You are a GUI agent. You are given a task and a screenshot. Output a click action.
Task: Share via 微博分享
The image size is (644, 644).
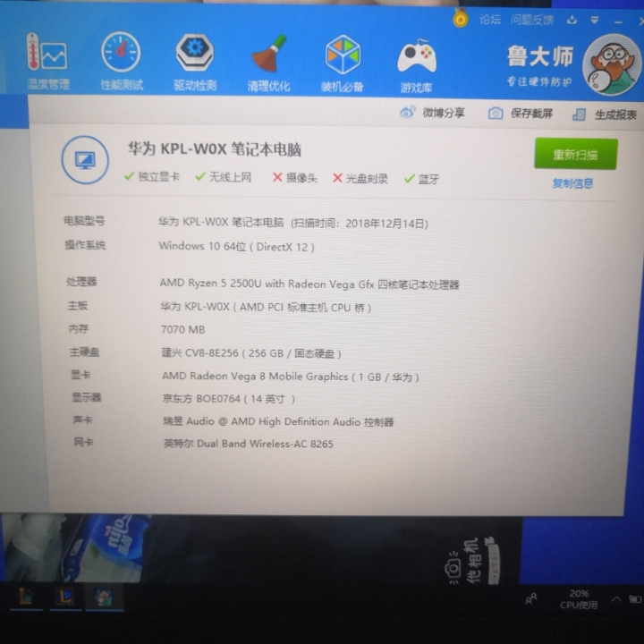(432, 112)
